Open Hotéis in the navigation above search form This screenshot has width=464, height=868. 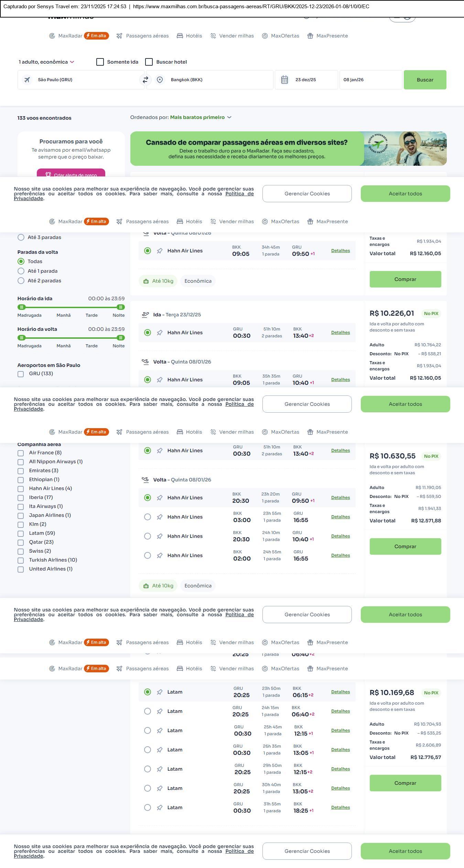(x=190, y=36)
